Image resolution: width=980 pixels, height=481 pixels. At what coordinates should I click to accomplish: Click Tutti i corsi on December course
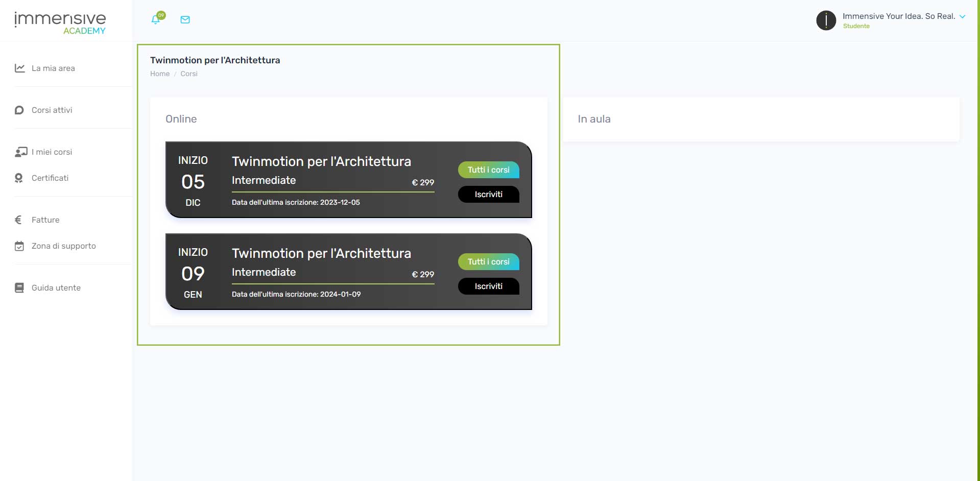(x=488, y=170)
